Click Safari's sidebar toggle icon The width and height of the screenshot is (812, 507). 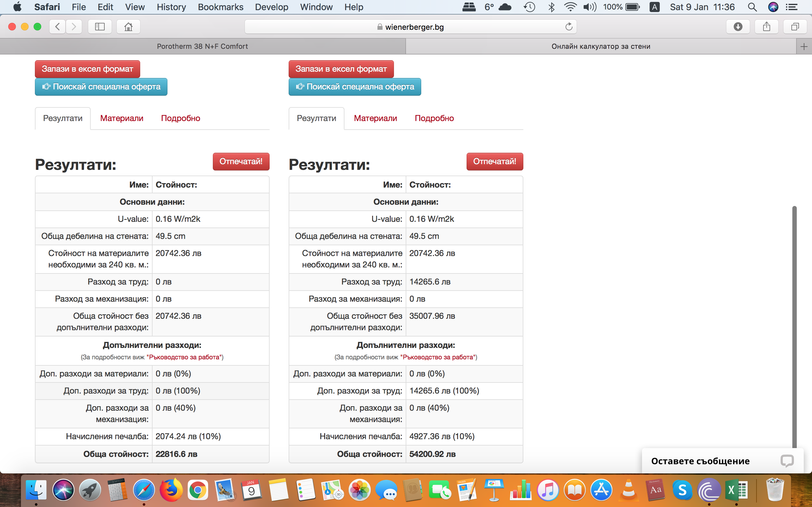point(100,27)
